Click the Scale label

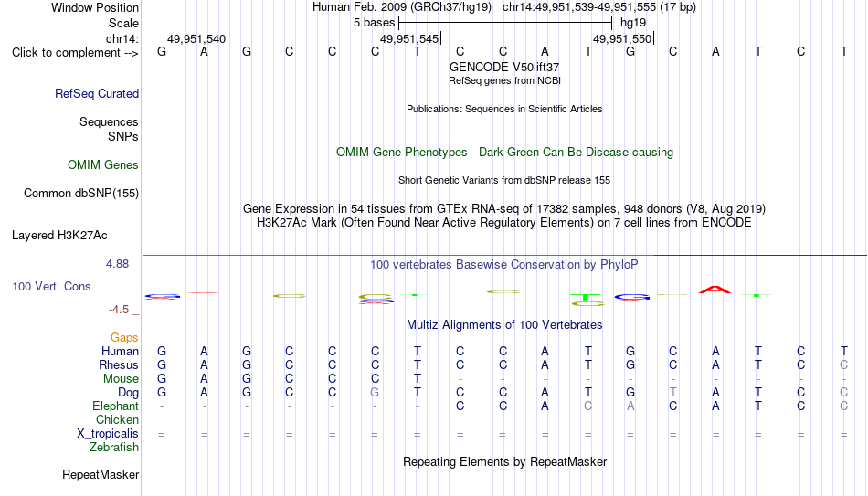click(123, 23)
